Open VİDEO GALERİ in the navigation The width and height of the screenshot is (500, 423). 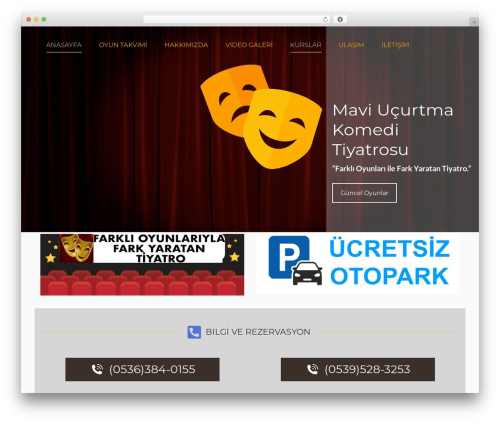(x=249, y=45)
